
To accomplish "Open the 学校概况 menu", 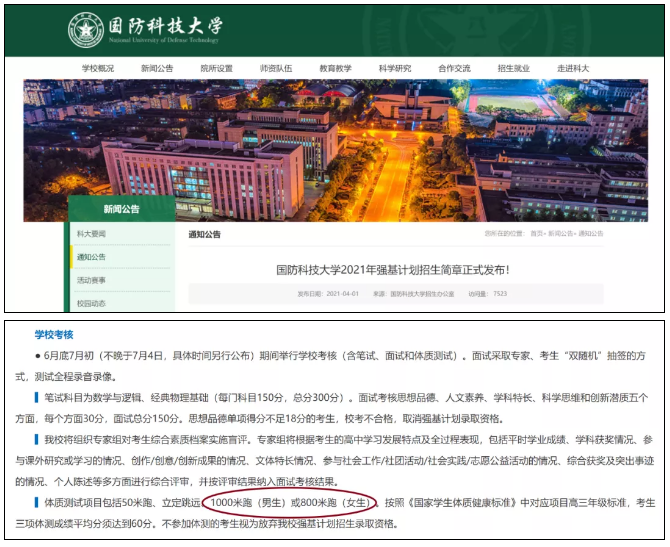I will [x=97, y=68].
